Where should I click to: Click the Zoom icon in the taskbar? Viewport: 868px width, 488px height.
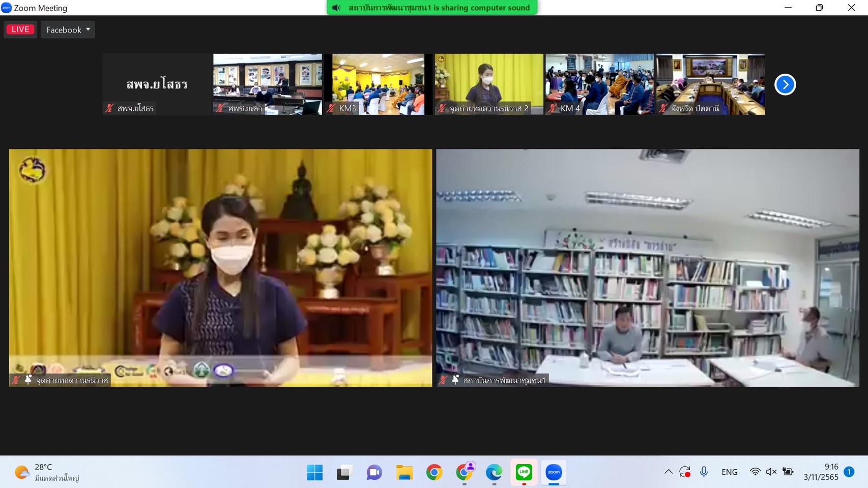(x=554, y=472)
